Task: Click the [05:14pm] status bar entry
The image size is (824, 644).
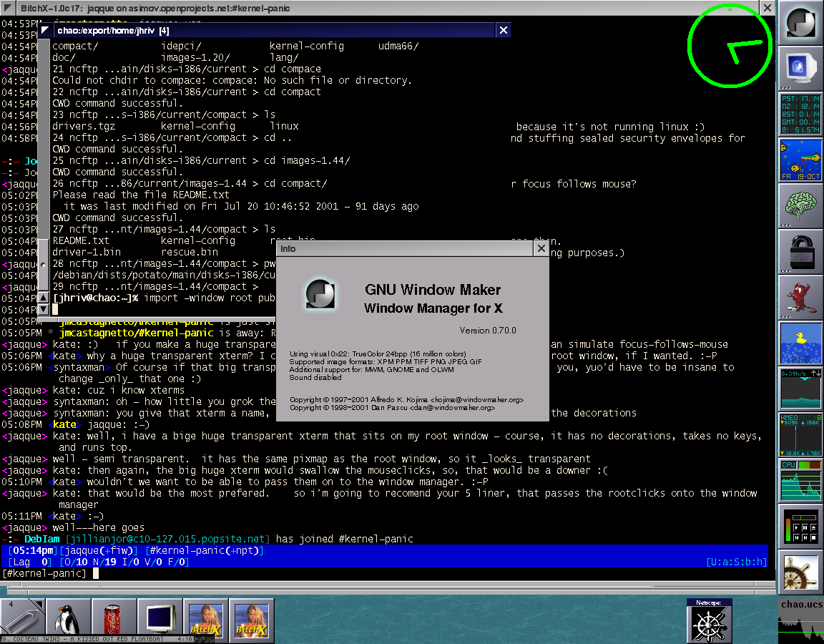Action: (33, 550)
